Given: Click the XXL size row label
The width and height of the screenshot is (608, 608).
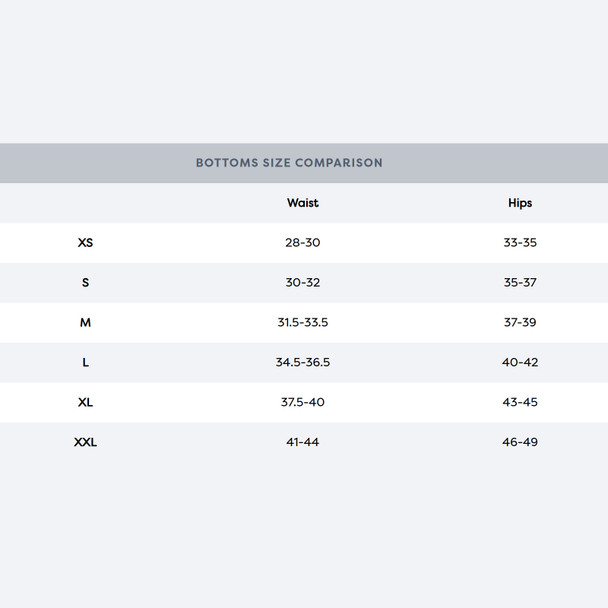Looking at the screenshot, I should point(85,442).
